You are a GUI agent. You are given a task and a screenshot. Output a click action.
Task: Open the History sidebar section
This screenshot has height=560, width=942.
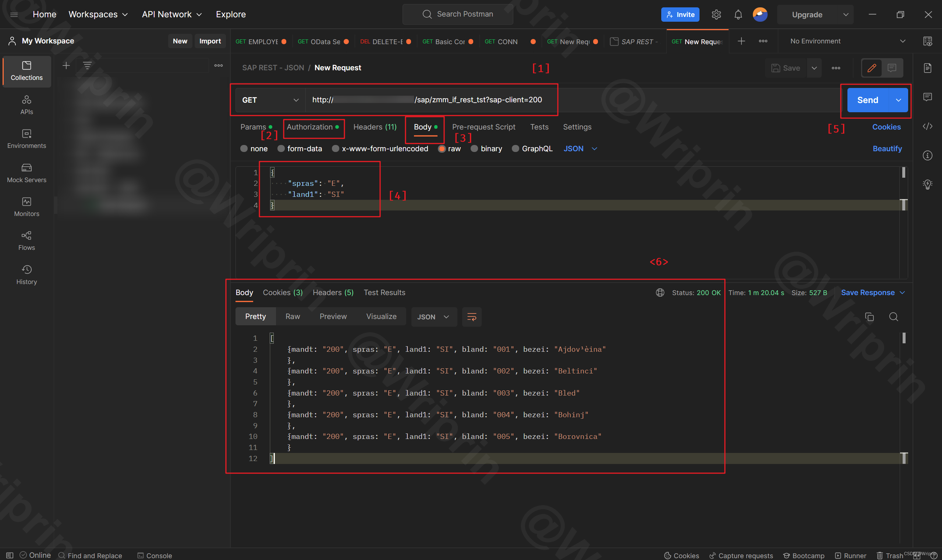(26, 275)
